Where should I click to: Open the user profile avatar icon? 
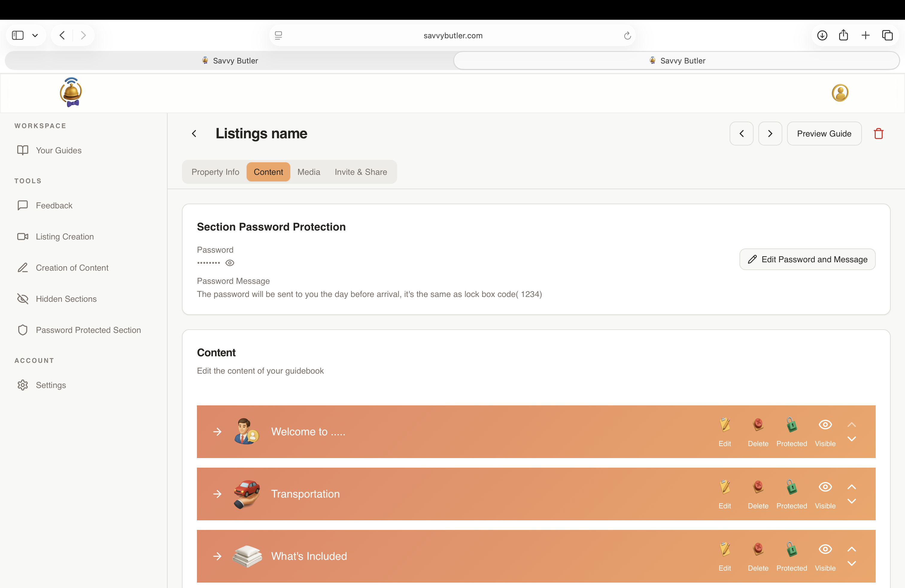point(839,93)
